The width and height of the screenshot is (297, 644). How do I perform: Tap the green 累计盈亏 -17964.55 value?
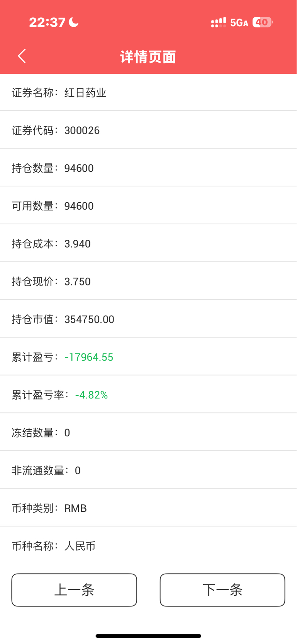[x=89, y=357]
